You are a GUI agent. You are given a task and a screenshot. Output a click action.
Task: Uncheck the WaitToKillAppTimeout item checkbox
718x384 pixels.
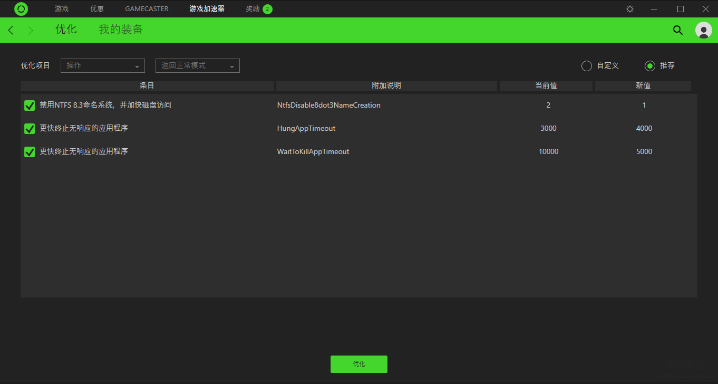click(29, 151)
